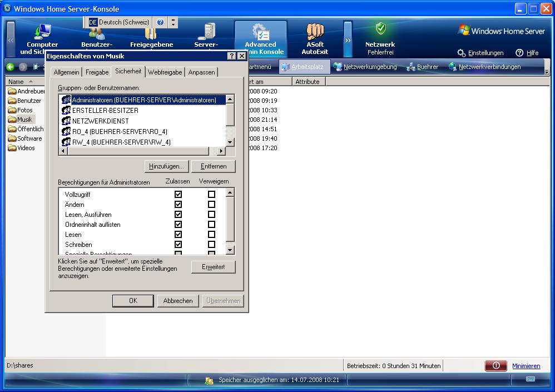Toggle Zulassen checkbox for Schreiben
This screenshot has height=392, width=555.
(178, 245)
